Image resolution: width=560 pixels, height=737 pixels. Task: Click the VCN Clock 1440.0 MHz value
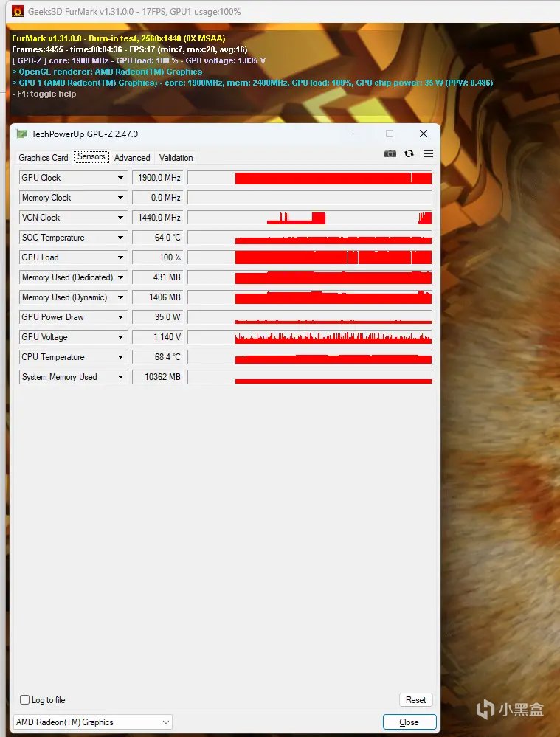157,218
